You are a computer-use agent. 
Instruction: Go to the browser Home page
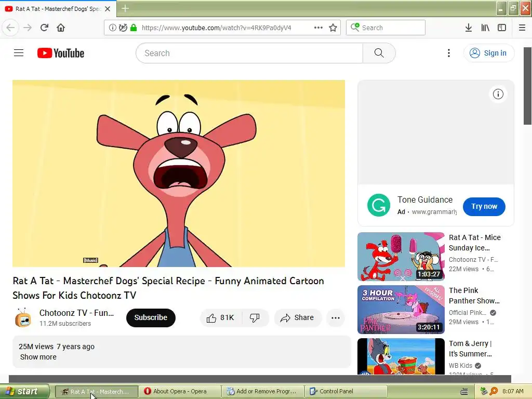[61, 28]
